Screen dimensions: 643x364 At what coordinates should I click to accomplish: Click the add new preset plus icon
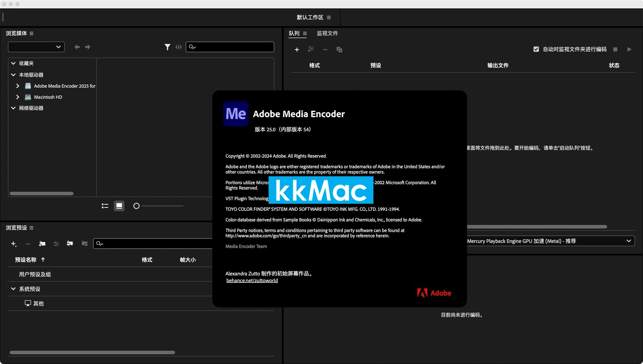coord(14,244)
